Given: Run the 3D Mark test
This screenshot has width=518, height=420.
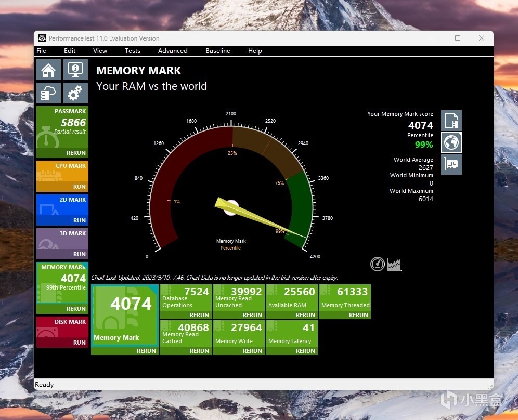Looking at the screenshot, I should click(79, 254).
